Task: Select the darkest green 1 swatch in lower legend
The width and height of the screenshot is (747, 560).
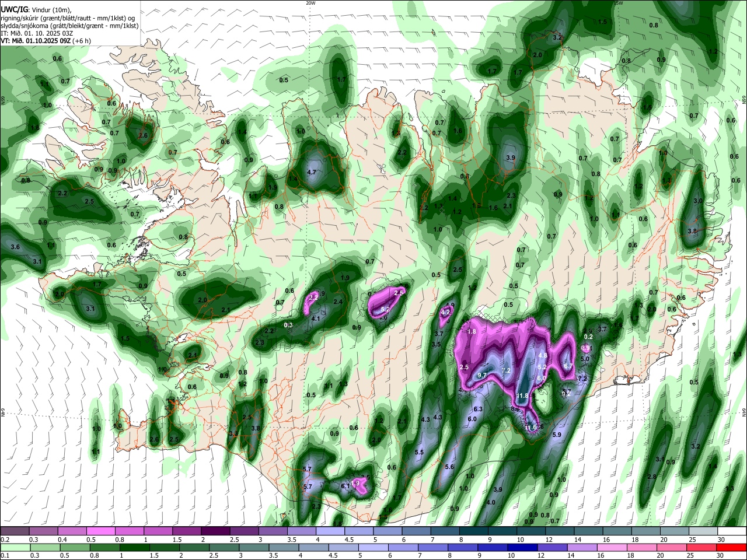Action: (x=134, y=547)
